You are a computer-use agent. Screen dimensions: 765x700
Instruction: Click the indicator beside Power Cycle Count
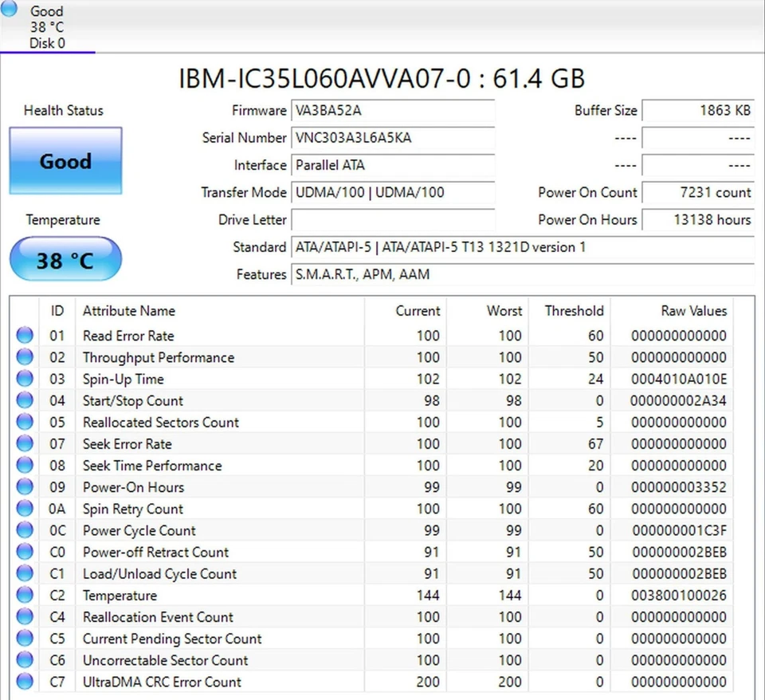coord(24,530)
